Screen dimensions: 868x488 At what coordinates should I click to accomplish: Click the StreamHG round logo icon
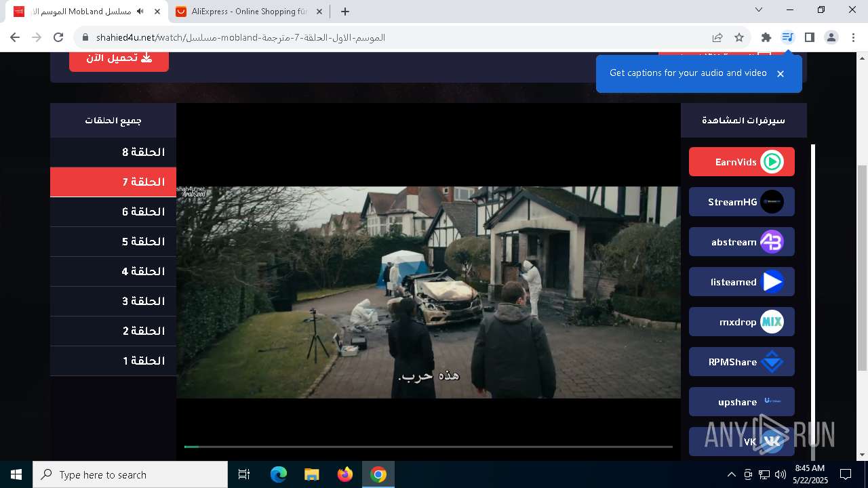[x=772, y=202]
